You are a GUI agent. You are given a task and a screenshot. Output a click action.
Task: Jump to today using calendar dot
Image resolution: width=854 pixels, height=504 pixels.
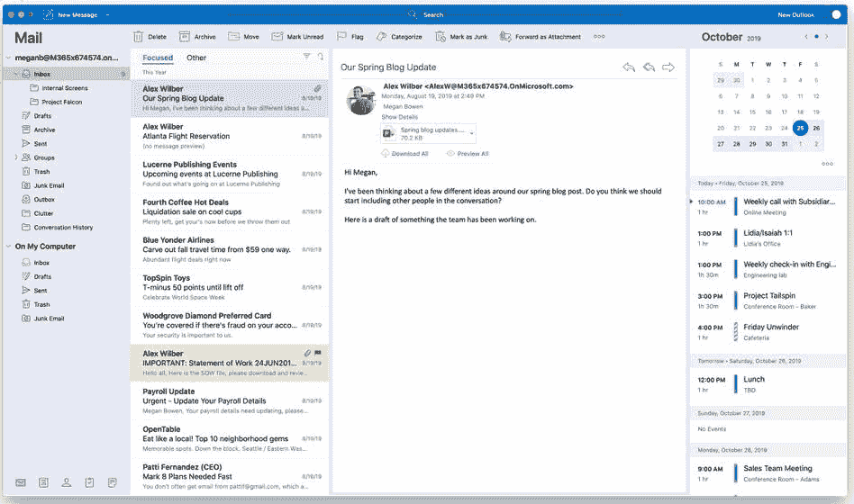(816, 37)
